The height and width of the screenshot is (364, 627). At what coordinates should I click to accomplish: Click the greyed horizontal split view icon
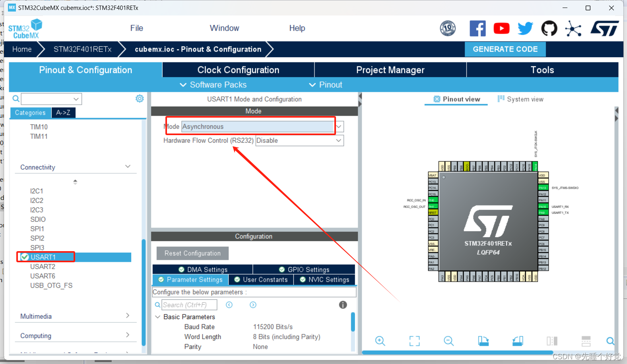tap(586, 341)
